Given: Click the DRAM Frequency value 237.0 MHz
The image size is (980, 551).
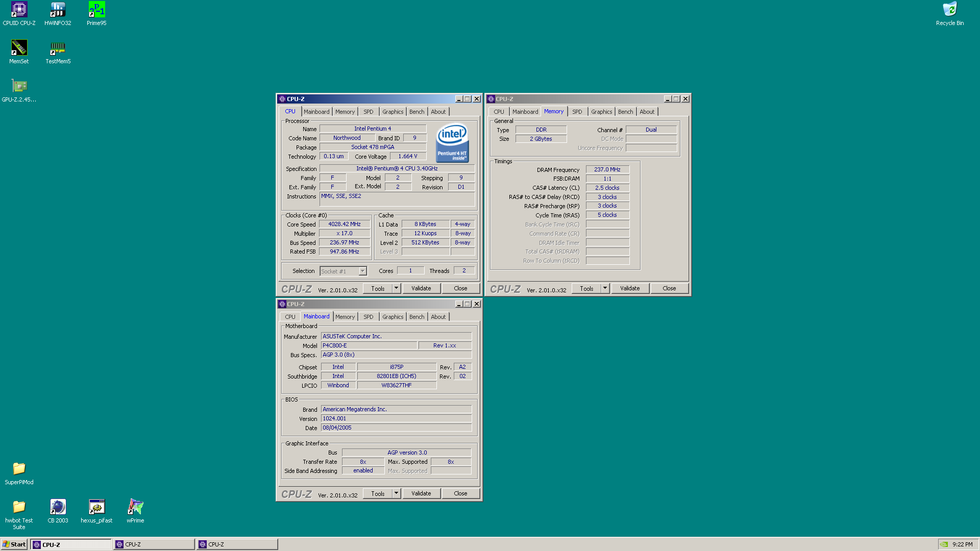Looking at the screenshot, I should (607, 169).
